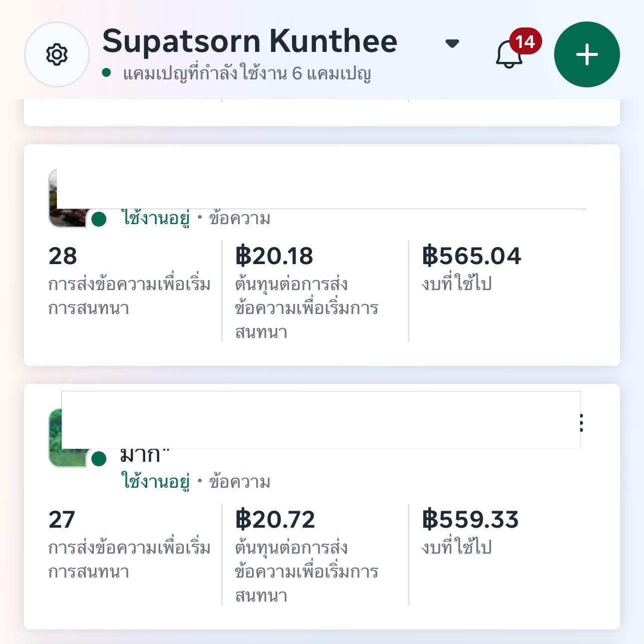Image resolution: width=644 pixels, height=644 pixels.
Task: Expand the account switcher dropdown arrow
Action: (452, 43)
